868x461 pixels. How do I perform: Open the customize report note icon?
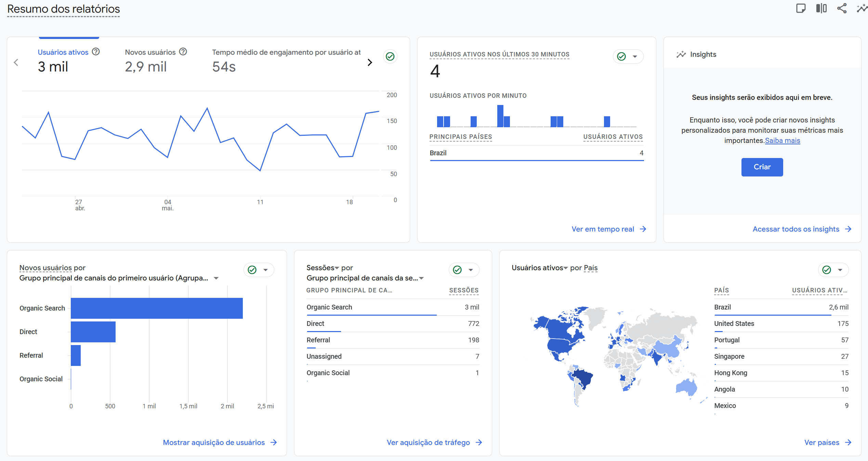tap(801, 8)
